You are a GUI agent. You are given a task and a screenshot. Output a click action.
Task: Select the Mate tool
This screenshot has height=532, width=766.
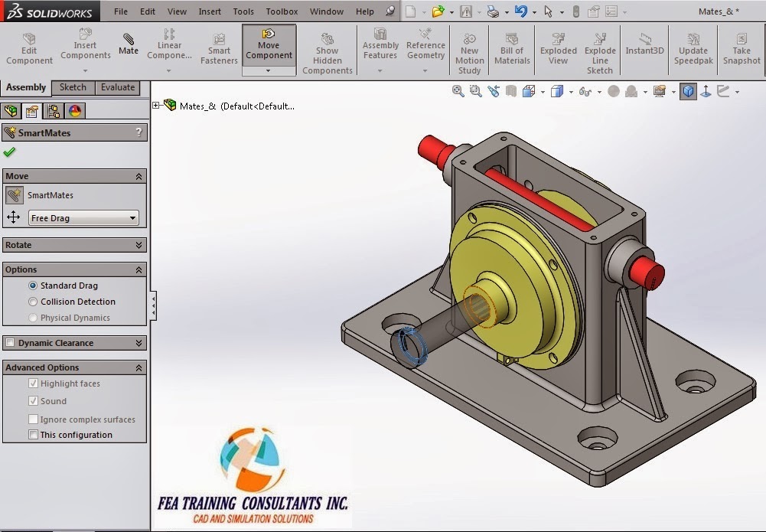pos(129,44)
